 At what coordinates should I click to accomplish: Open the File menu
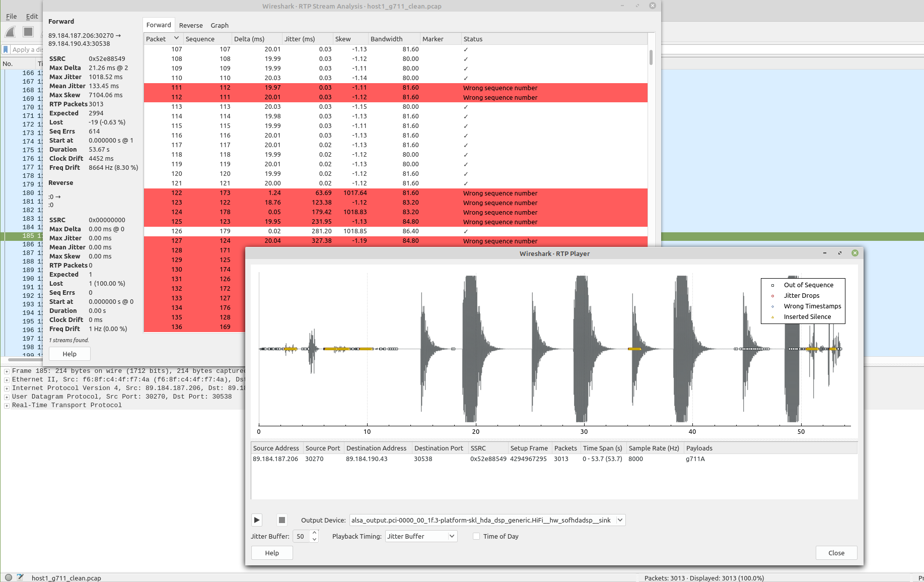[x=11, y=16]
